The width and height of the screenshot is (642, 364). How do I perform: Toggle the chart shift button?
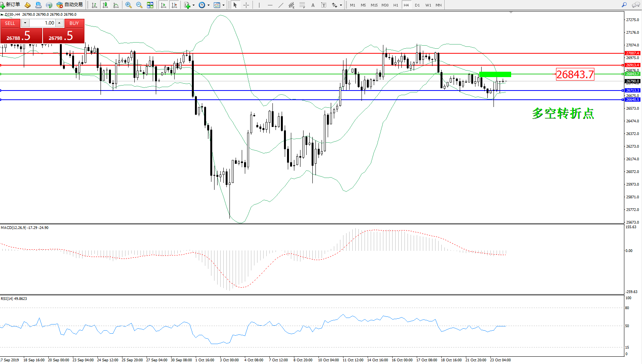174,5
